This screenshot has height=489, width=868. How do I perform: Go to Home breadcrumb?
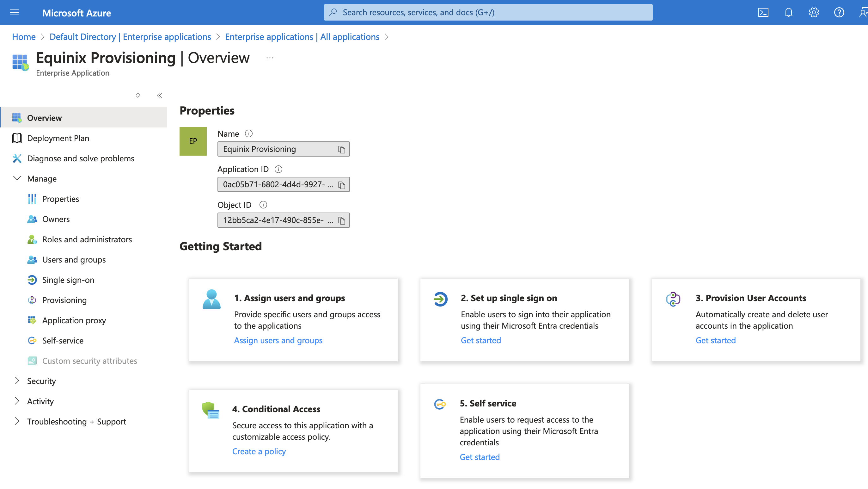(x=24, y=37)
